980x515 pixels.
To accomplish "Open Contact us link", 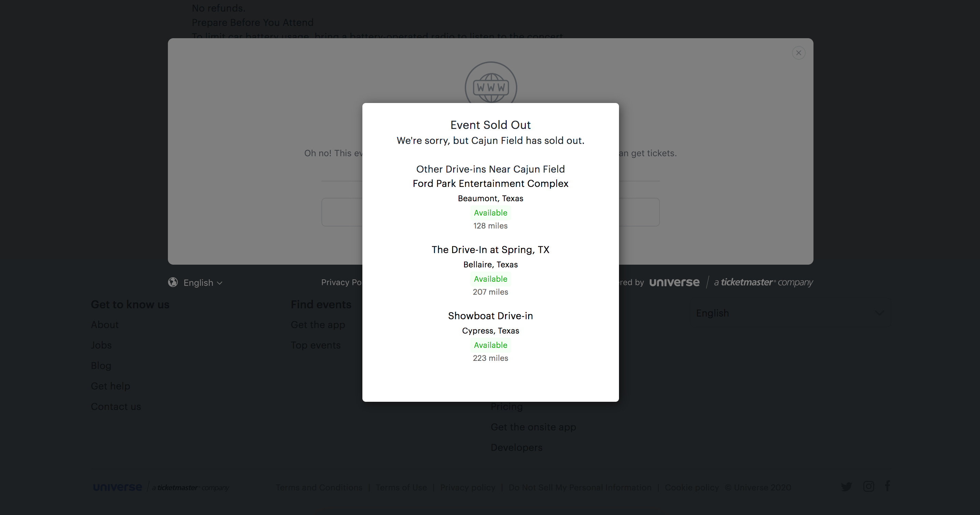I will 116,407.
